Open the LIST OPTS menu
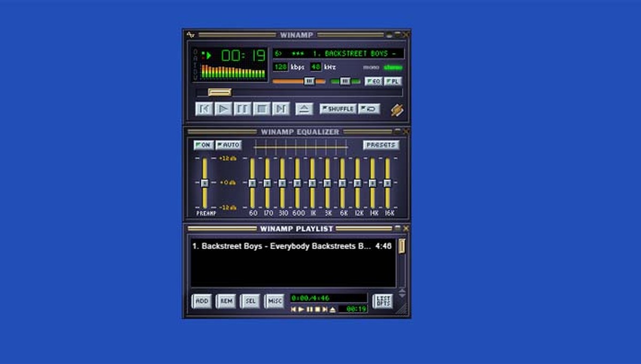 click(x=384, y=300)
